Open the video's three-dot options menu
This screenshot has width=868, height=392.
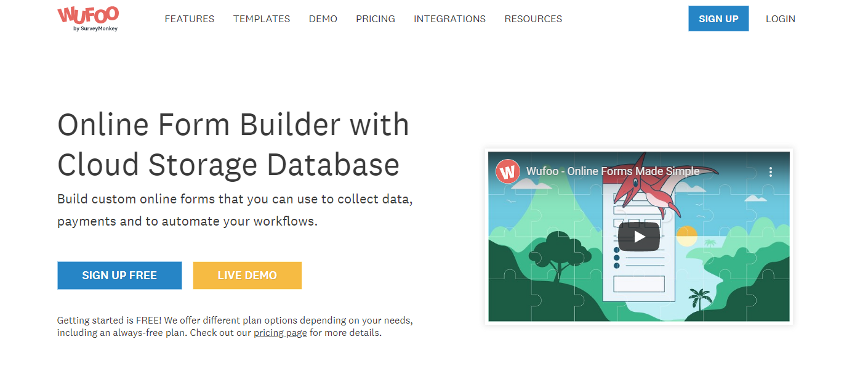pyautogui.click(x=770, y=171)
